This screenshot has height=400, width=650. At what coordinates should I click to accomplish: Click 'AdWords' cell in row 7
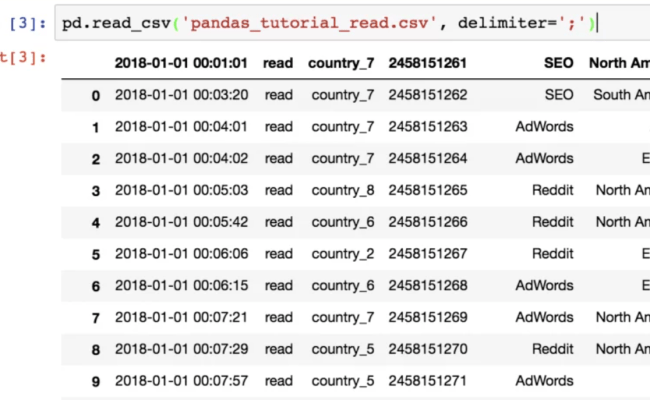point(545,318)
